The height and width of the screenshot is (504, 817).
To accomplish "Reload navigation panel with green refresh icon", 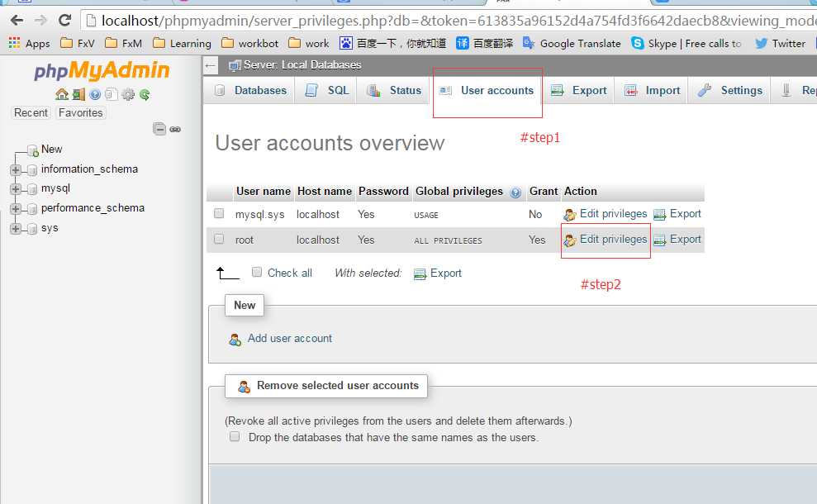I will click(145, 94).
